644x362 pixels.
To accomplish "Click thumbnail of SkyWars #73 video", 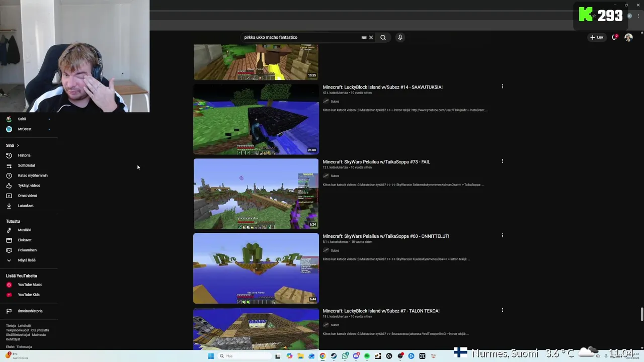I will coord(256,194).
